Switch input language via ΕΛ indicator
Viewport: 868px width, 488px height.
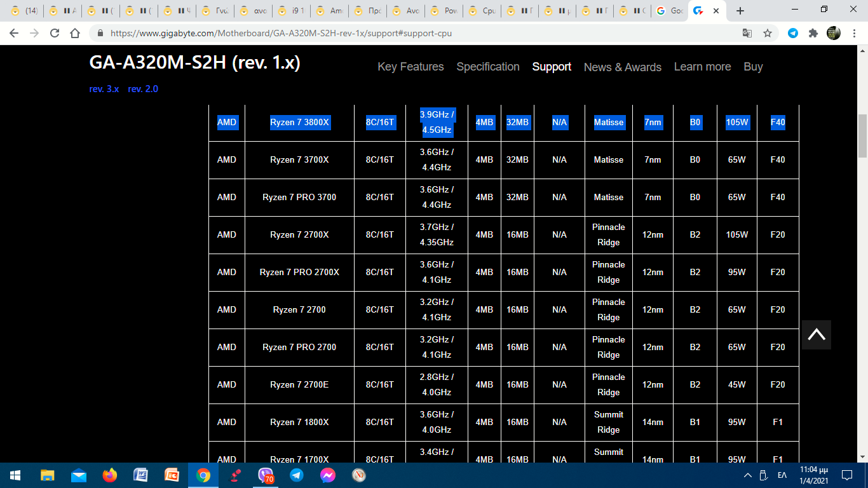point(782,475)
